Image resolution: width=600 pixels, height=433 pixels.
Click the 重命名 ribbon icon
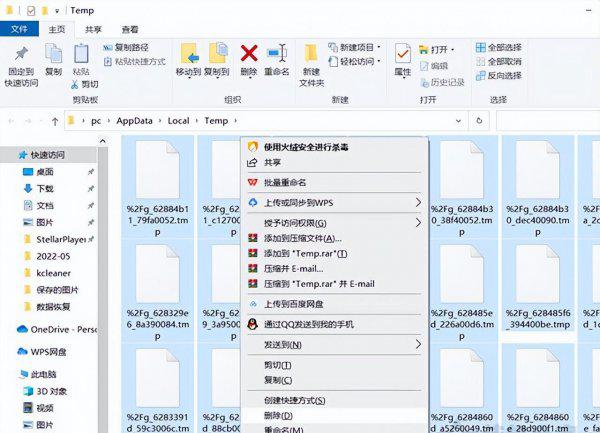point(277,53)
